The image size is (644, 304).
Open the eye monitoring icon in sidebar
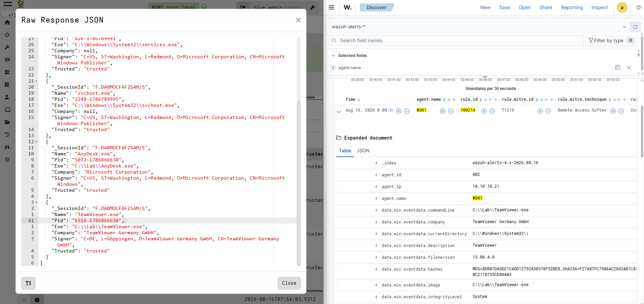coord(7,60)
